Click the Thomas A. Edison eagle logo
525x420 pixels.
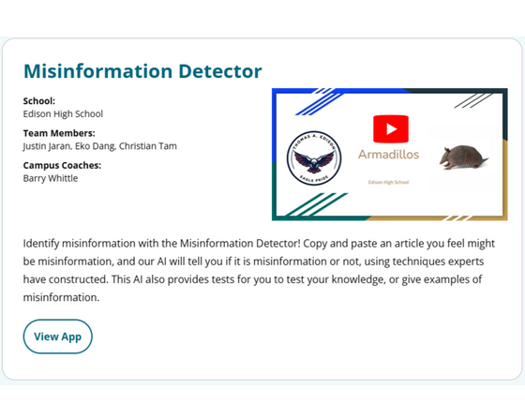coord(314,158)
